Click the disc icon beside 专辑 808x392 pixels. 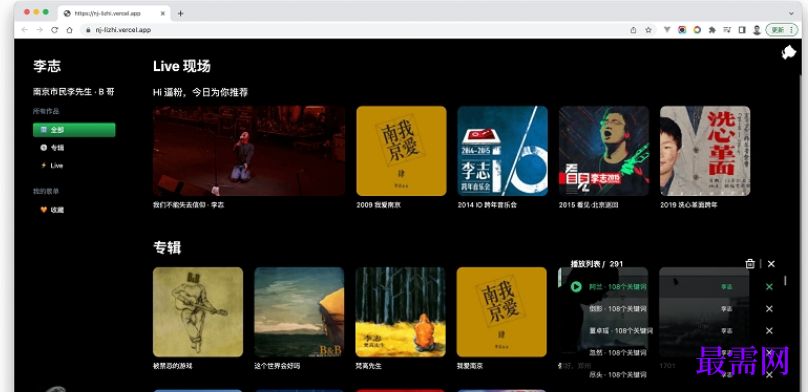pos(44,148)
